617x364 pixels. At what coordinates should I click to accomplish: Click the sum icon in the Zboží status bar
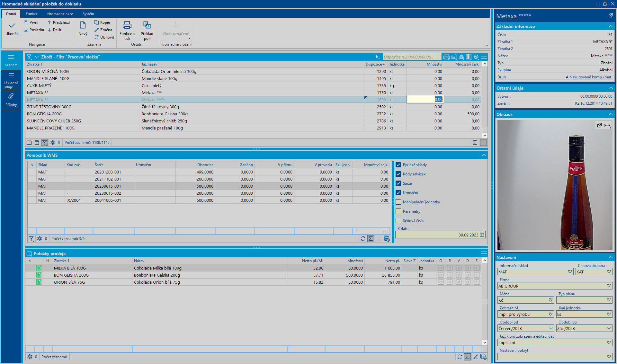[x=475, y=143]
